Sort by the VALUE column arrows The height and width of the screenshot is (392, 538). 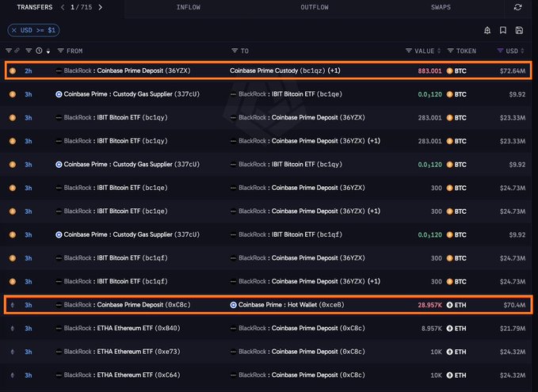(439, 51)
